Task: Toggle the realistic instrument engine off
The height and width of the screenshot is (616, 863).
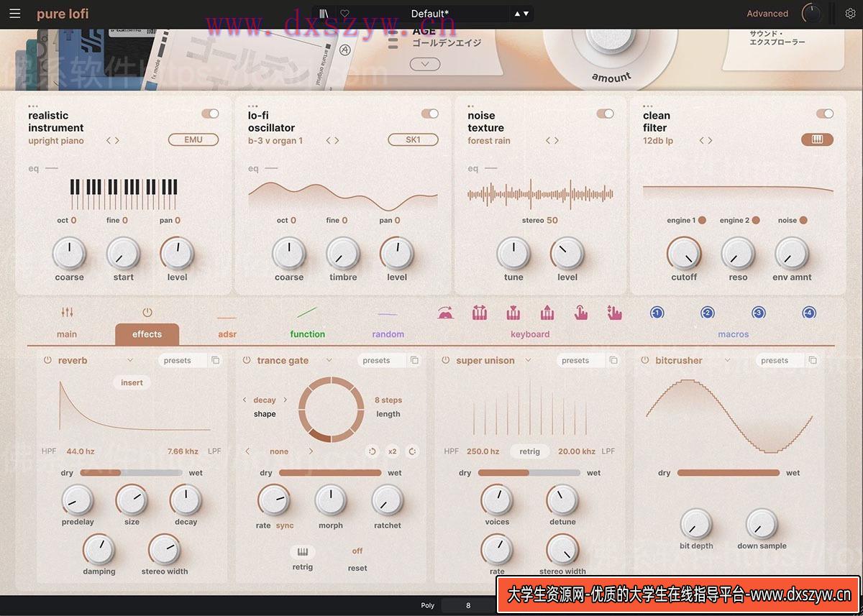Action: [x=210, y=114]
